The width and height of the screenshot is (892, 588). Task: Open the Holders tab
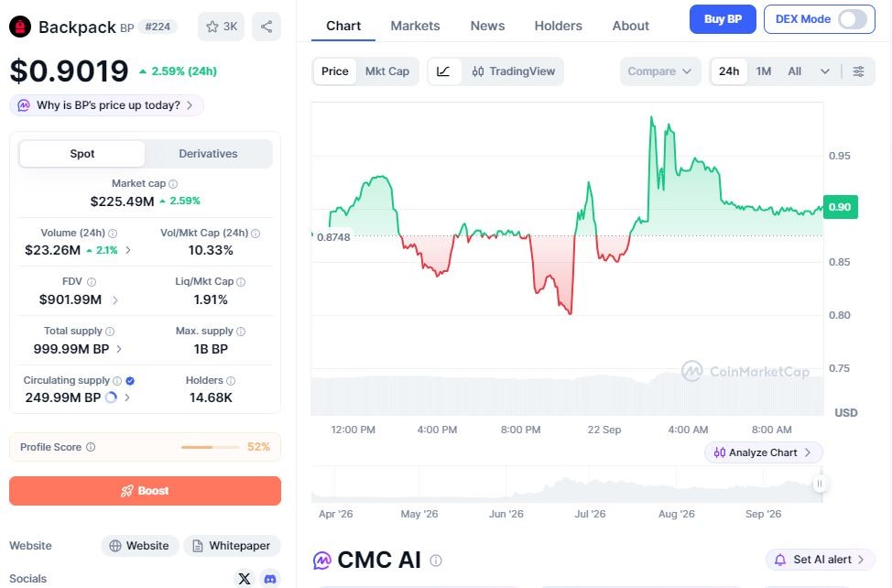click(x=558, y=27)
